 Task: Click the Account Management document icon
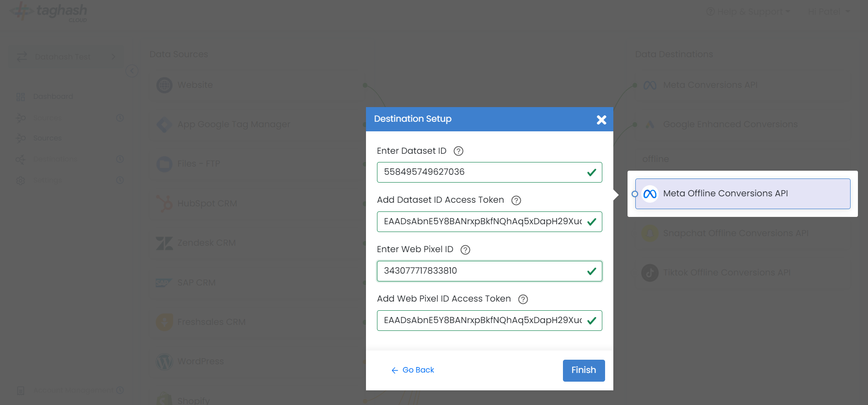point(21,390)
